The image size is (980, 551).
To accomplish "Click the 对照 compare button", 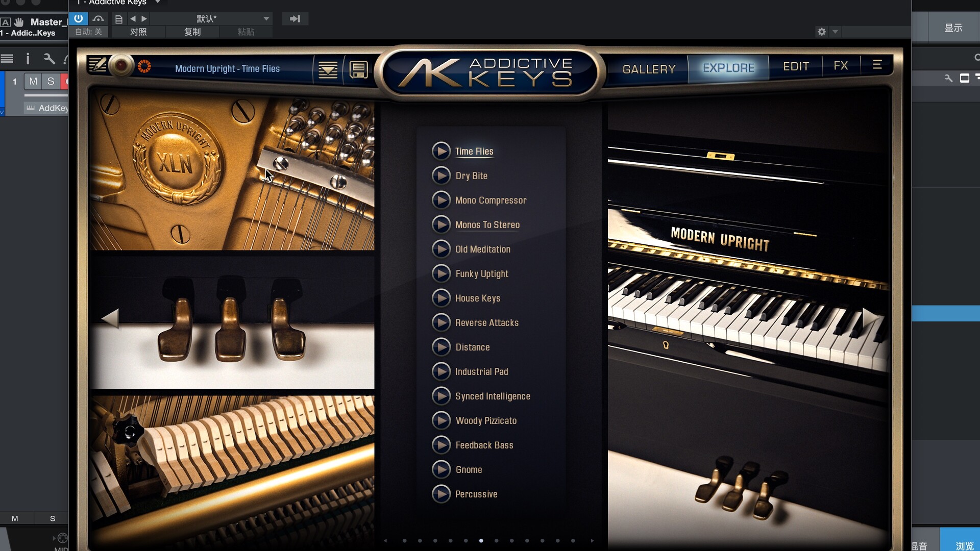I will pyautogui.click(x=138, y=32).
